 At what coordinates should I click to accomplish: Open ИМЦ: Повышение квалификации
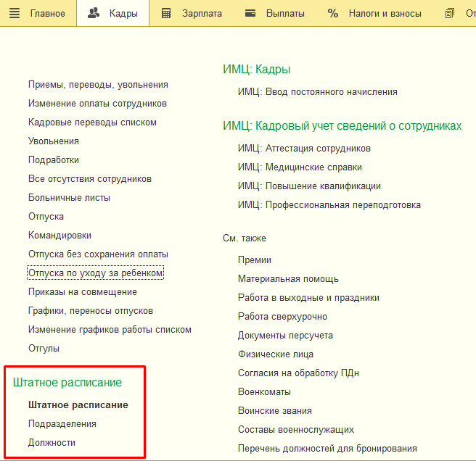pyautogui.click(x=309, y=186)
